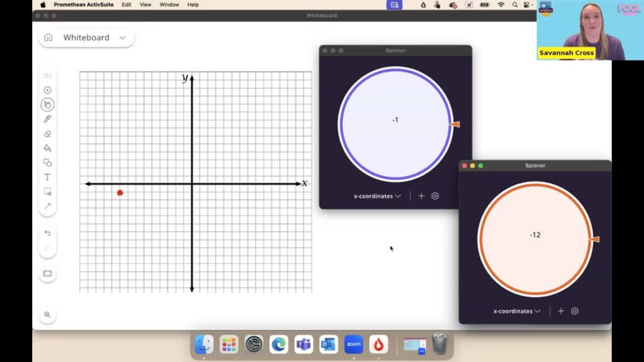This screenshot has width=644, height=362.
Task: Open settings gear on the purple spinner
Action: pyautogui.click(x=435, y=196)
